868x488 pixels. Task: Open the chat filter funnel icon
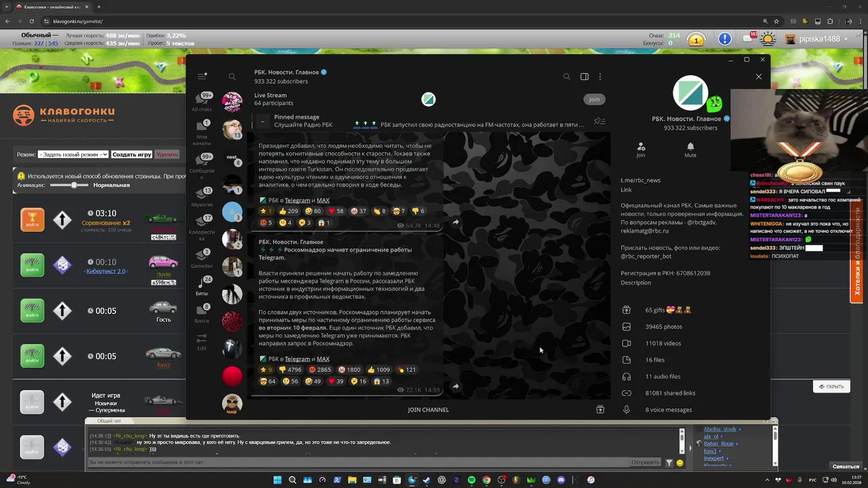(x=669, y=463)
